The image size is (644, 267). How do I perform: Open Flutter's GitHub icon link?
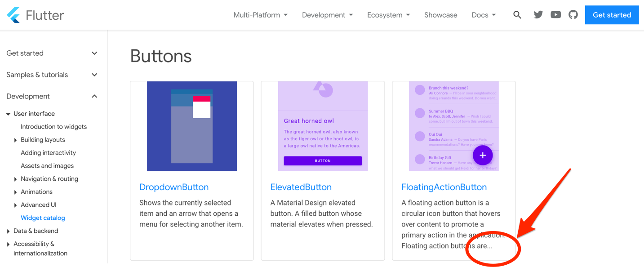pos(573,15)
